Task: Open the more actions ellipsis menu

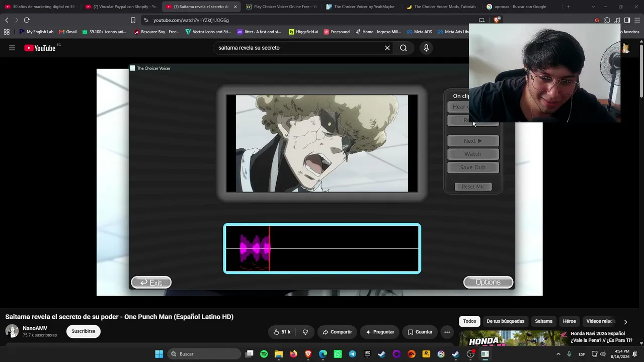Action: (x=447, y=332)
